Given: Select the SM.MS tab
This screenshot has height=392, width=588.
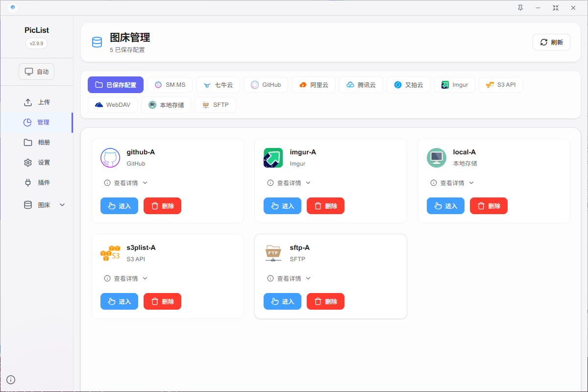Looking at the screenshot, I should pyautogui.click(x=170, y=85).
